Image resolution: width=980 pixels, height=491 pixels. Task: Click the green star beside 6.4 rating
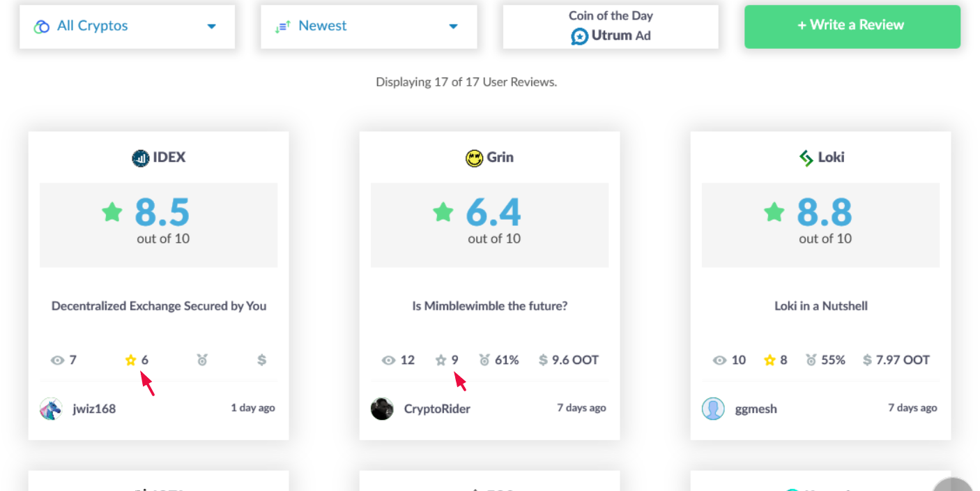443,212
